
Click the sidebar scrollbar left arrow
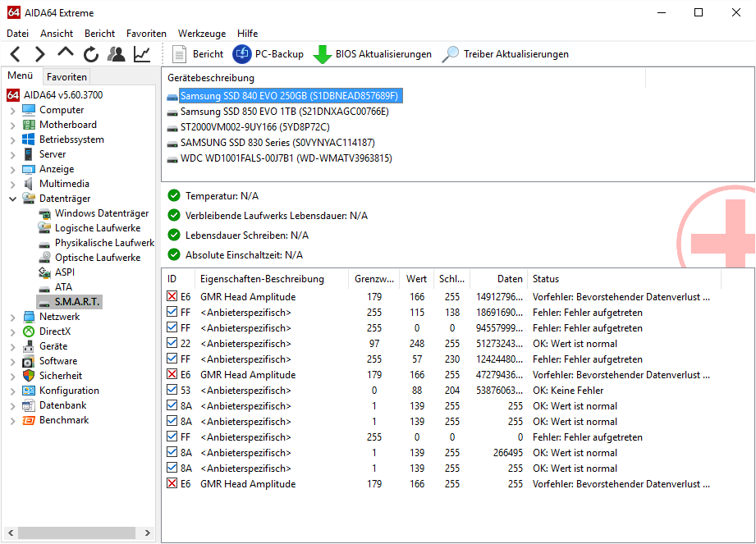(x=11, y=533)
